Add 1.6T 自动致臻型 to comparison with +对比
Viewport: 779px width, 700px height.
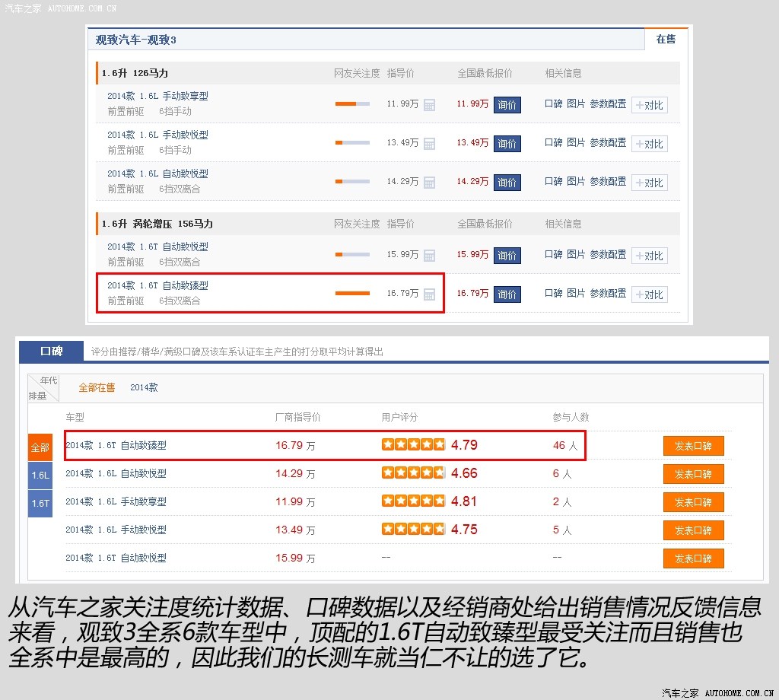point(650,294)
